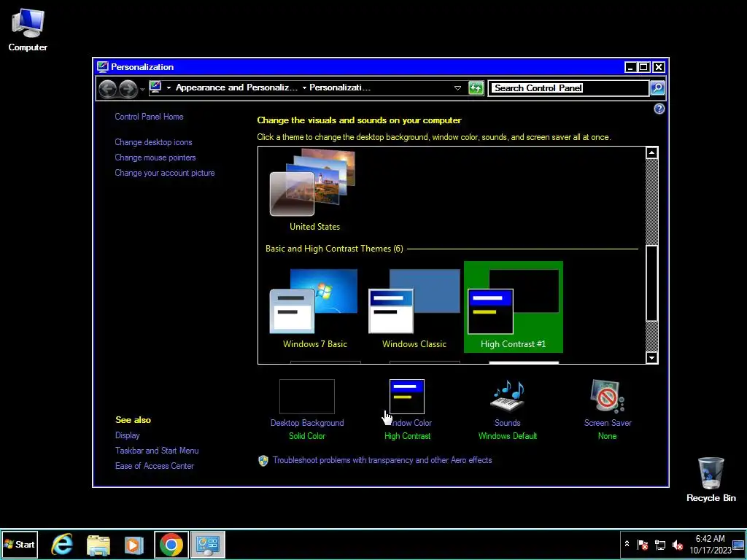This screenshot has height=560, width=747.
Task: Click the Screen Saver text link
Action: [x=608, y=423]
